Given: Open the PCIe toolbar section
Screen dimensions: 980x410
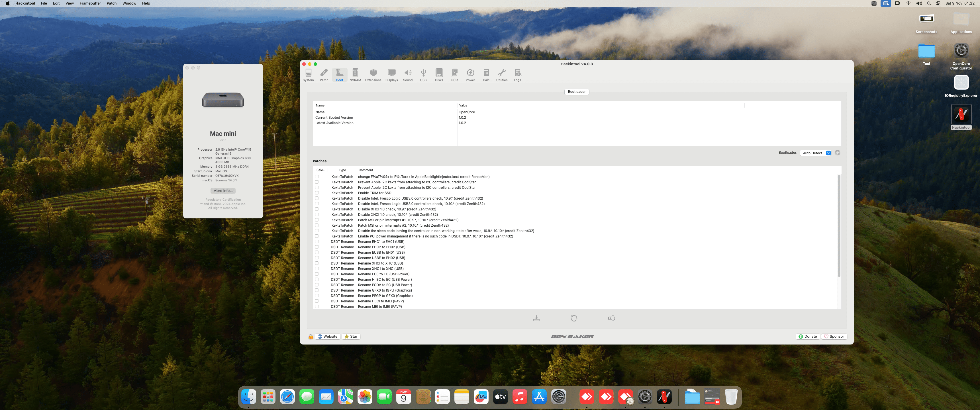Looking at the screenshot, I should 455,75.
